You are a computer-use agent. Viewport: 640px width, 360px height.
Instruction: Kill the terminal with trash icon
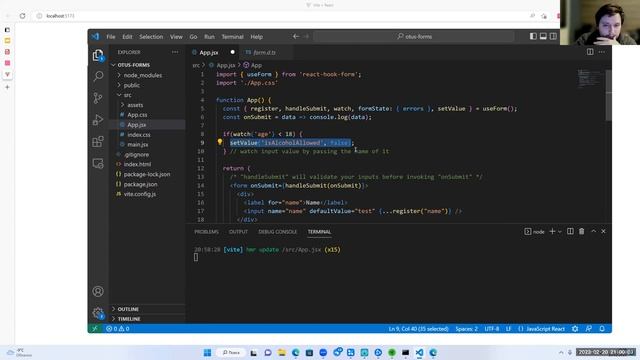click(x=582, y=231)
